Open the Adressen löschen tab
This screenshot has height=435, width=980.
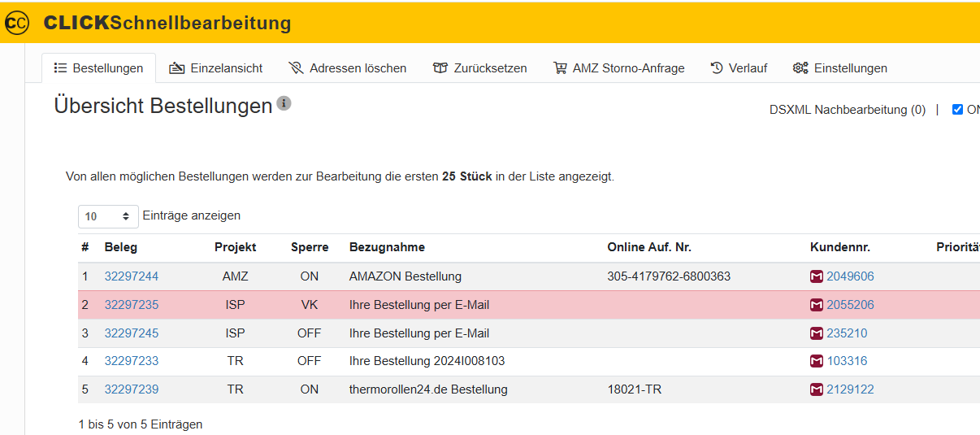(x=348, y=68)
